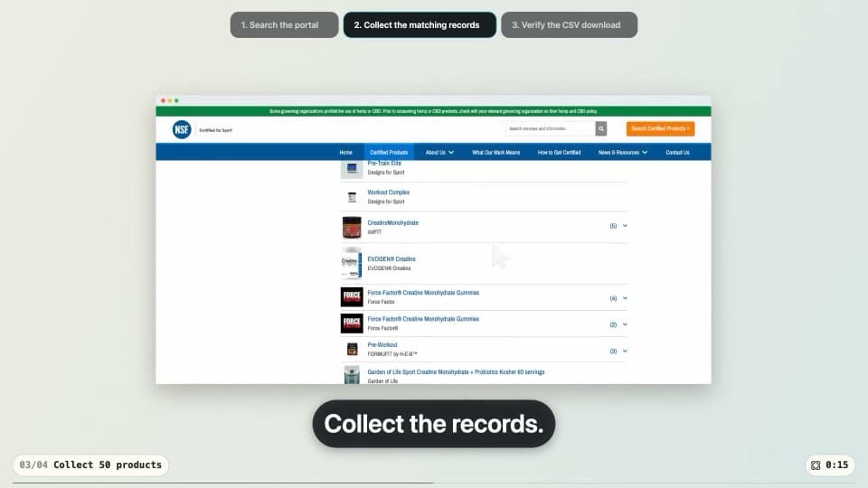Select step 1 Search the portal
The width and height of the screenshot is (868, 488).
(284, 25)
